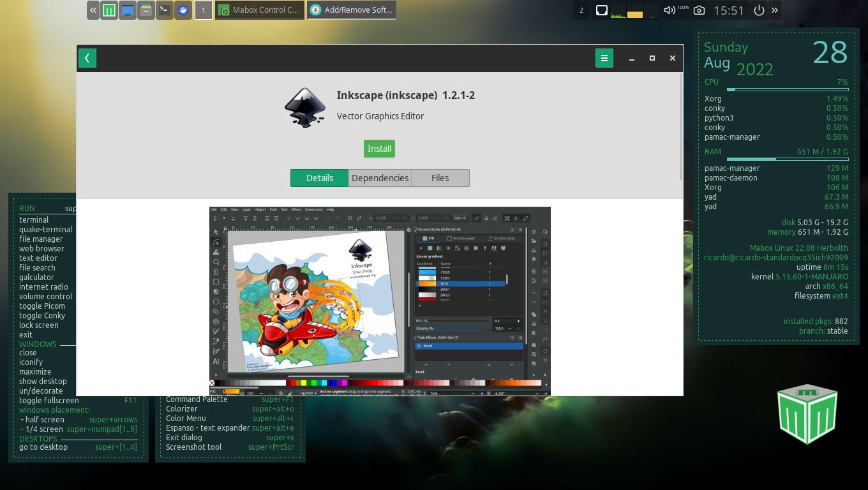868x490 pixels.
Task: Open the Mabox main menu icon
Action: point(109,10)
